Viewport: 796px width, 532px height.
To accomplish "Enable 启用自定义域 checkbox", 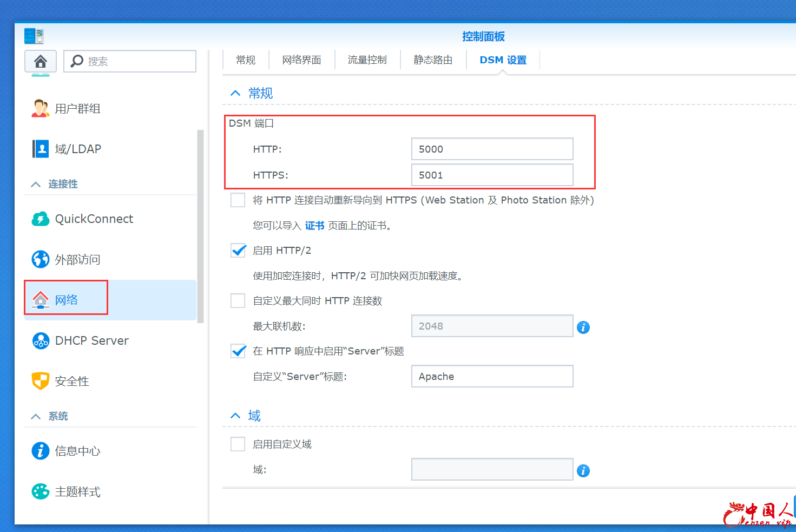I will 238,444.
